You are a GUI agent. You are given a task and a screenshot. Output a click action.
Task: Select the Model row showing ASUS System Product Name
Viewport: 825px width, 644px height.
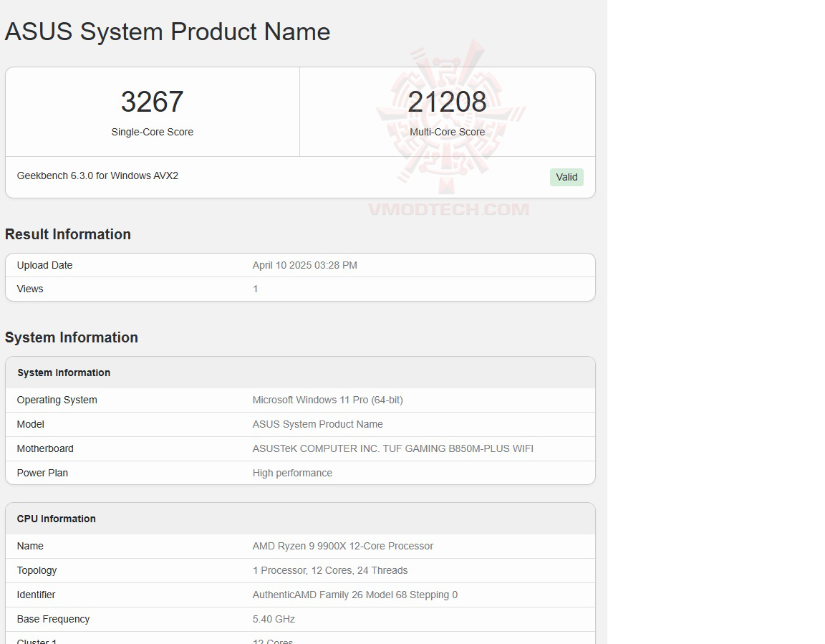318,424
